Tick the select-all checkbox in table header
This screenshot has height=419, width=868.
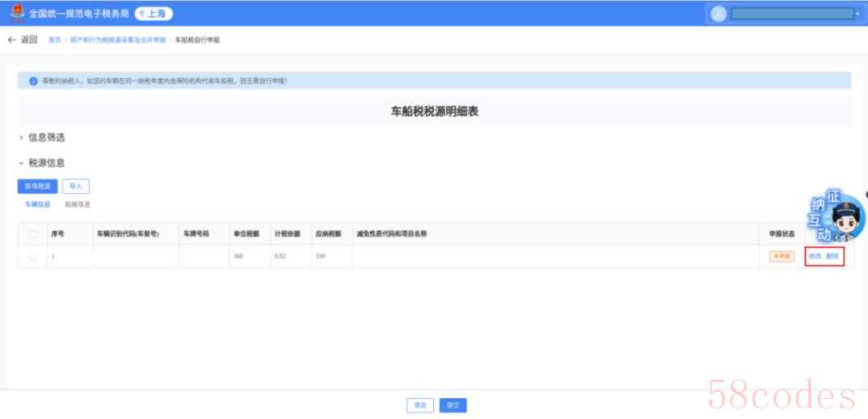(33, 234)
